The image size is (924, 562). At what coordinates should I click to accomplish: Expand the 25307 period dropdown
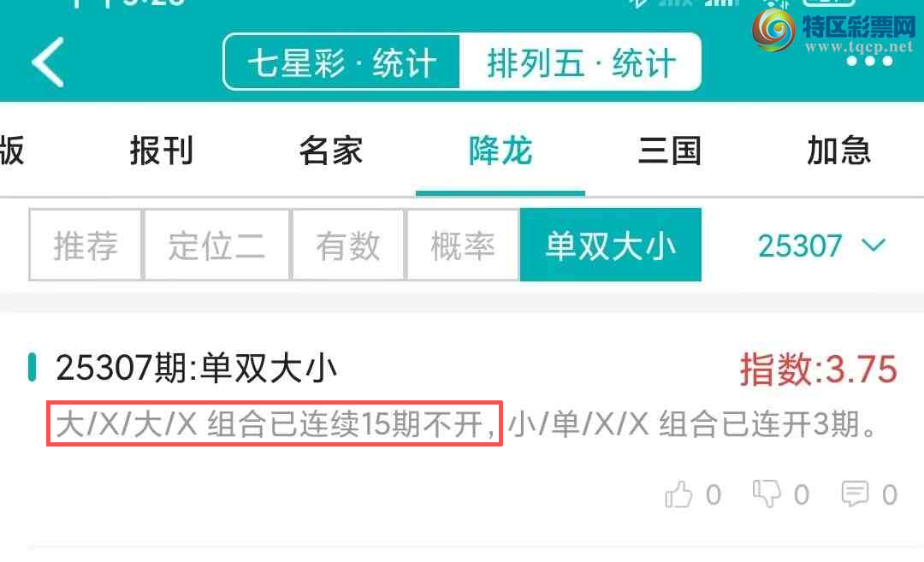pos(821,245)
